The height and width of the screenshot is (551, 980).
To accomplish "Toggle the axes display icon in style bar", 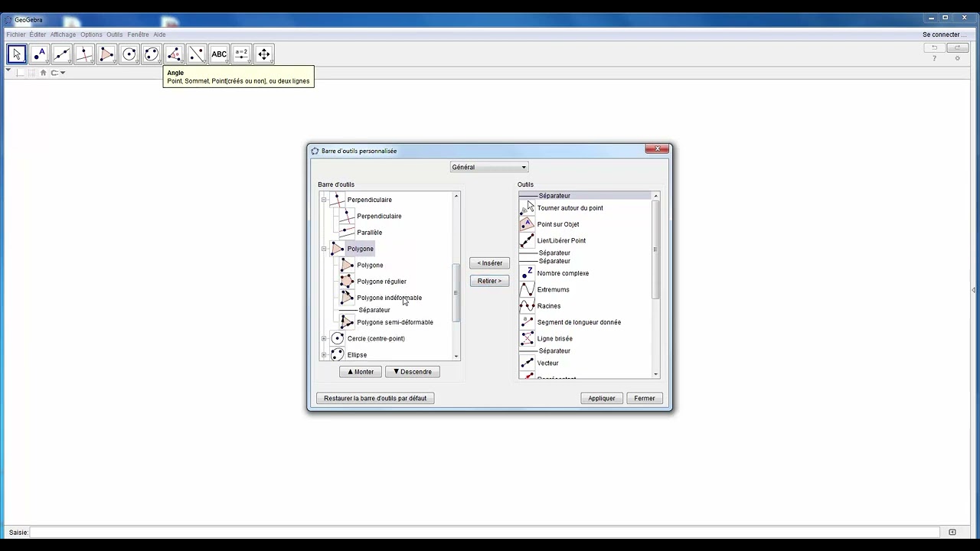I will click(21, 73).
